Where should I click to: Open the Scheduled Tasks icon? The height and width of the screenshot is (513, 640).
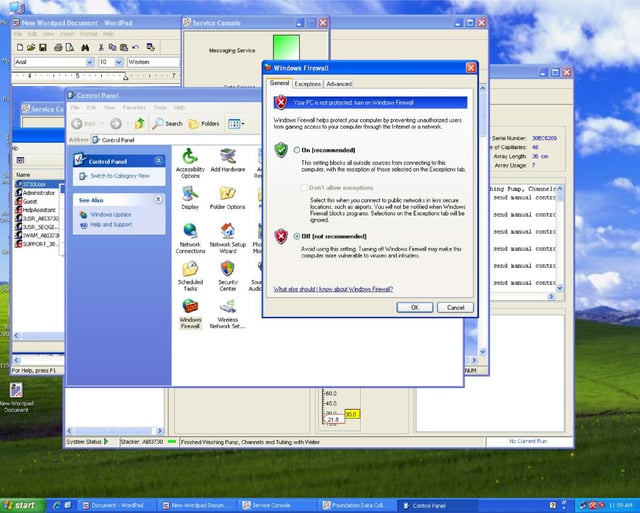tap(190, 276)
